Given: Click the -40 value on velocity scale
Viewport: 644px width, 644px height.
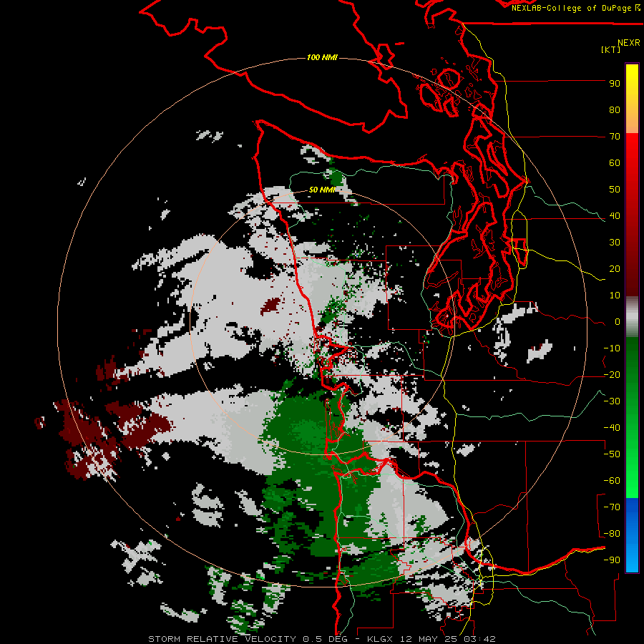Looking at the screenshot, I should pos(612,428).
